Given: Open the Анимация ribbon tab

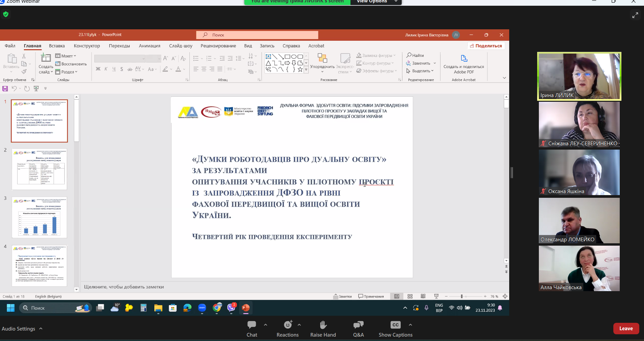Looking at the screenshot, I should click(x=149, y=46).
